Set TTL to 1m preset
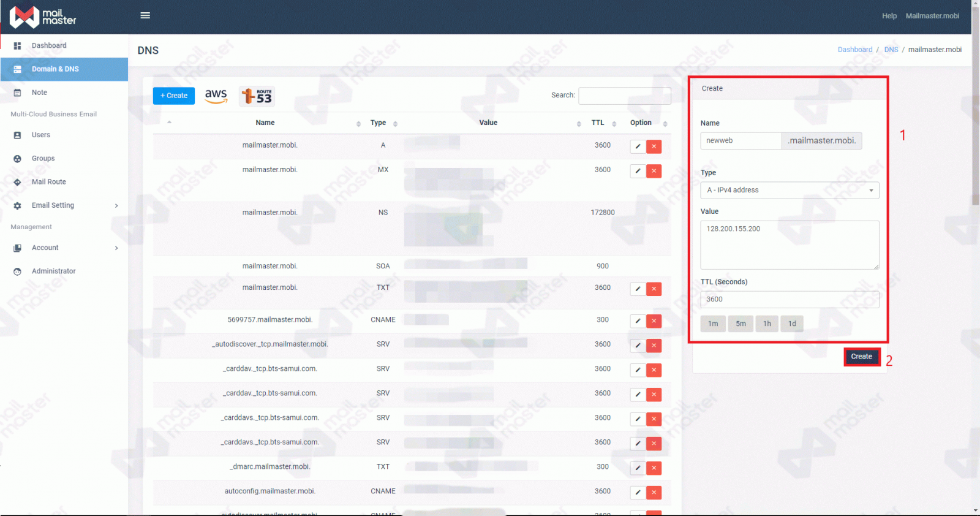 point(713,324)
